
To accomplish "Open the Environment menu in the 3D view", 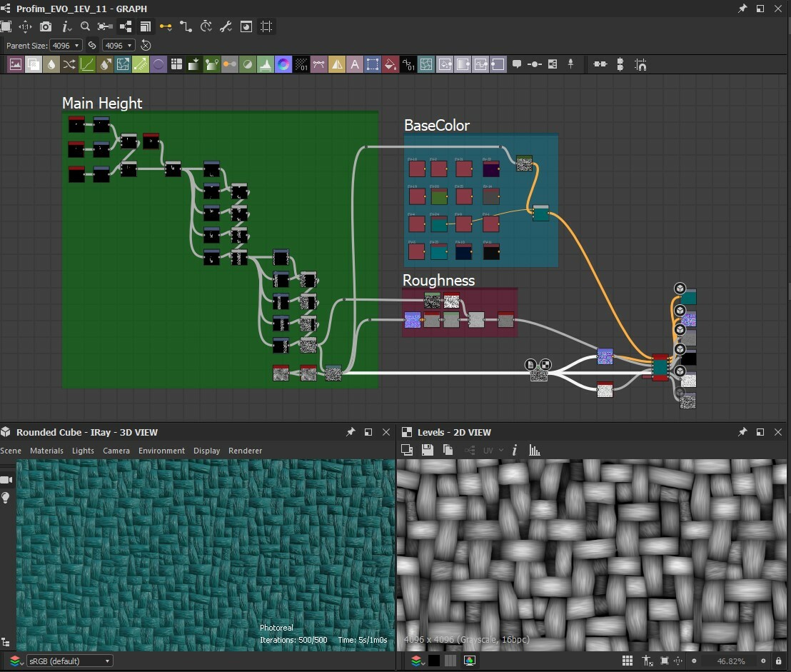I will pyautogui.click(x=161, y=451).
